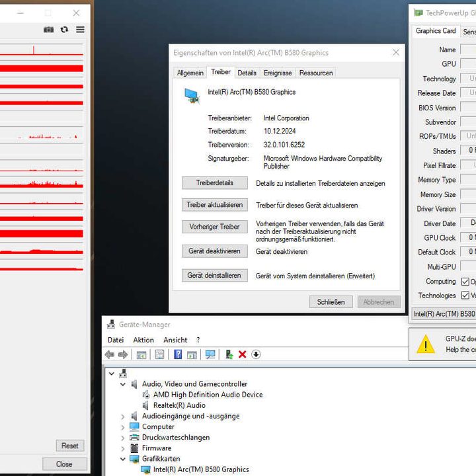Click the disable device down-arrow icon
The image size is (476, 476).
256,354
